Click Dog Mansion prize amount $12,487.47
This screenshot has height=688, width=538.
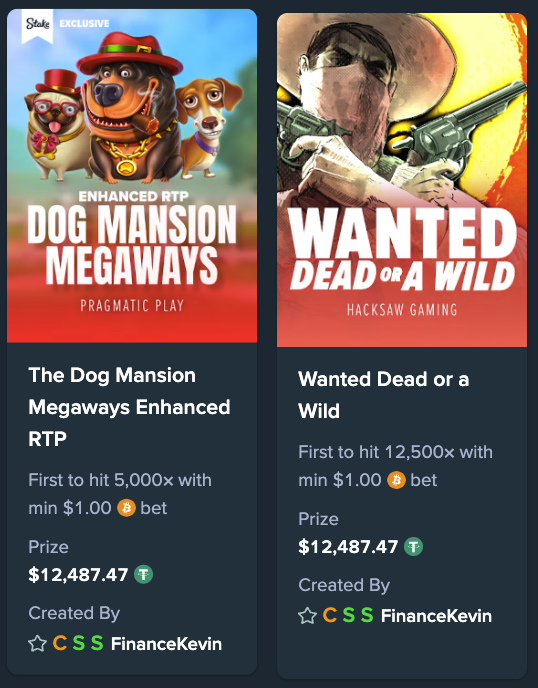point(78,575)
